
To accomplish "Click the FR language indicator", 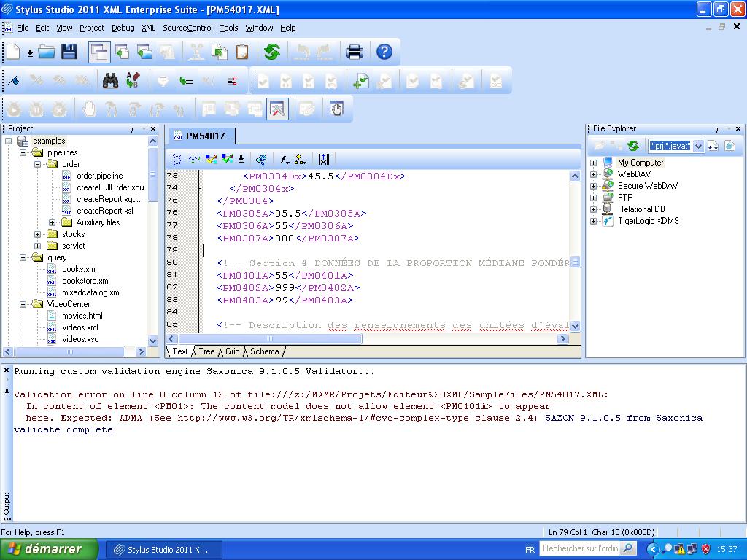I will pyautogui.click(x=530, y=550).
